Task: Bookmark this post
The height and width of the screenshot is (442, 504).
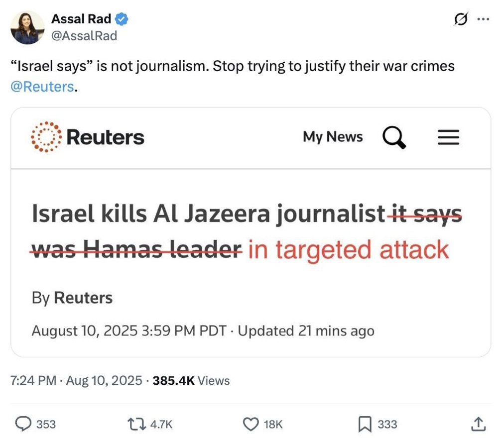Action: pyautogui.click(x=364, y=424)
